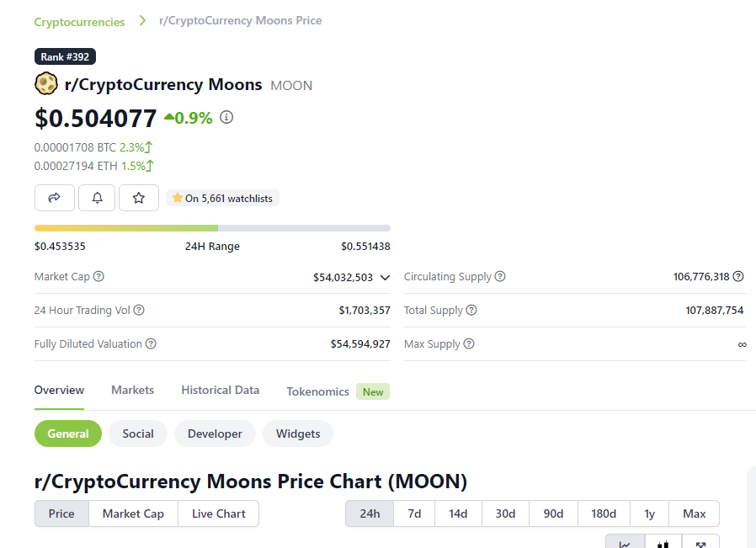756x548 pixels.
Task: Go back via Cryptocurrencies breadcrumb link
Action: [79, 21]
